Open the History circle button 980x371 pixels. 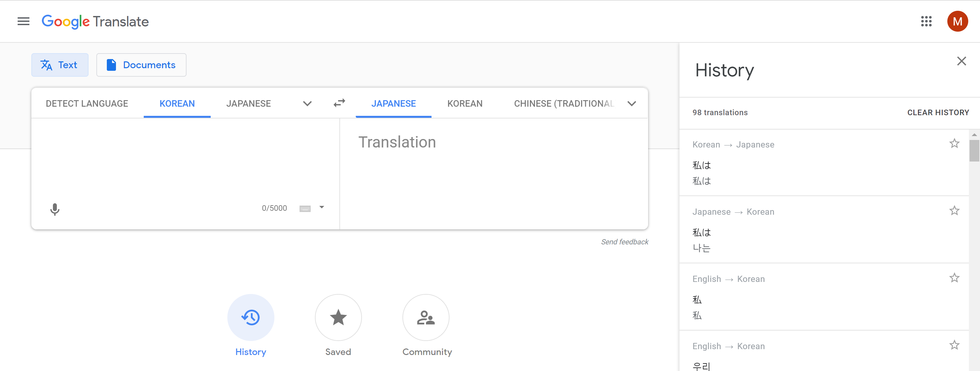click(x=250, y=317)
